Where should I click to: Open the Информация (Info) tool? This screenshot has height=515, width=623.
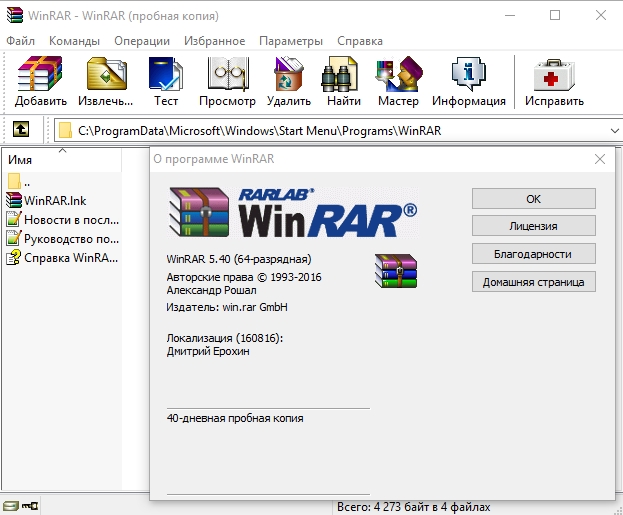click(469, 74)
